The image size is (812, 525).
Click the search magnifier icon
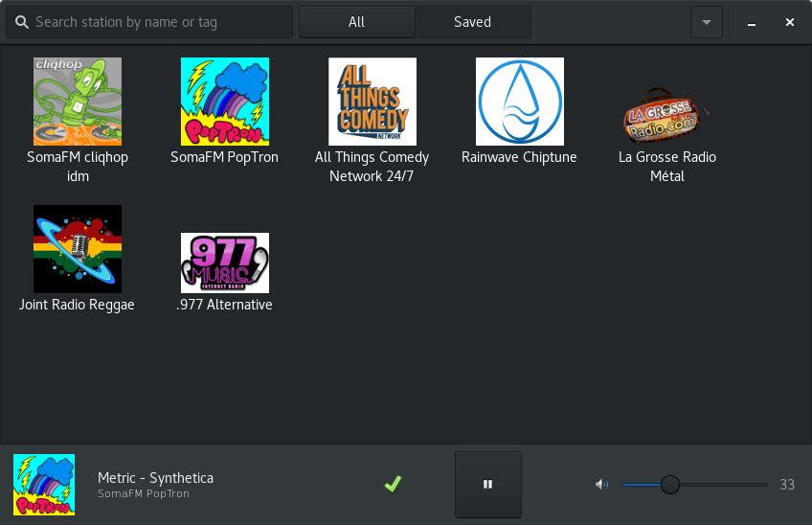pos(22,22)
